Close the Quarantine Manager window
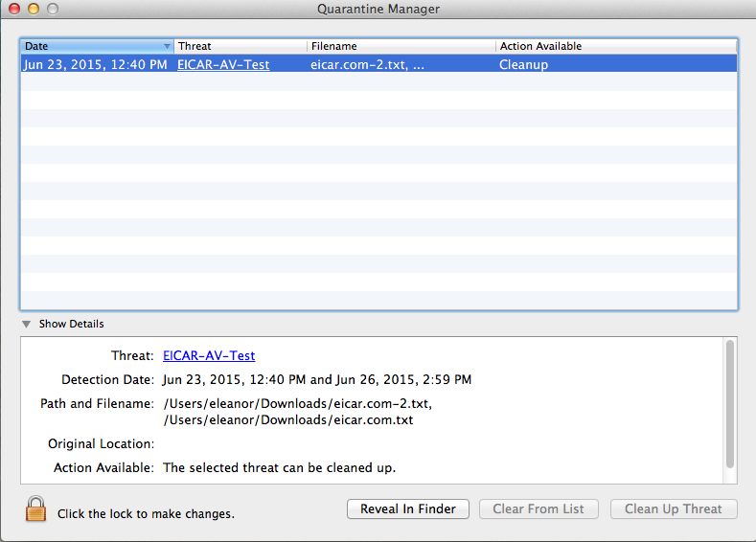This screenshot has height=542, width=756. 14,9
